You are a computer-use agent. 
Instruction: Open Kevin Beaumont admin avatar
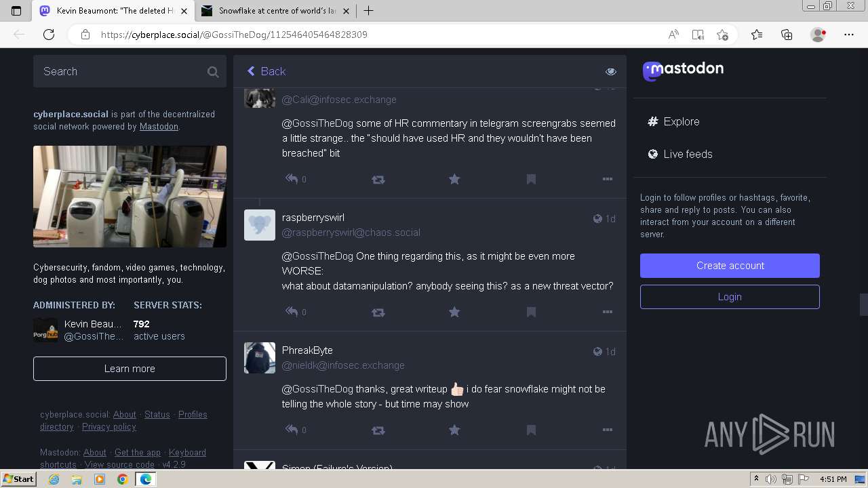pos(45,330)
